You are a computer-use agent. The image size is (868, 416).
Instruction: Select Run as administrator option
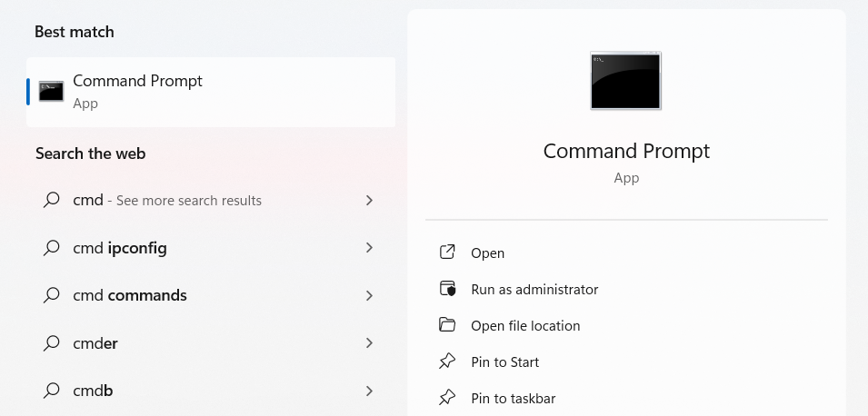(x=534, y=289)
